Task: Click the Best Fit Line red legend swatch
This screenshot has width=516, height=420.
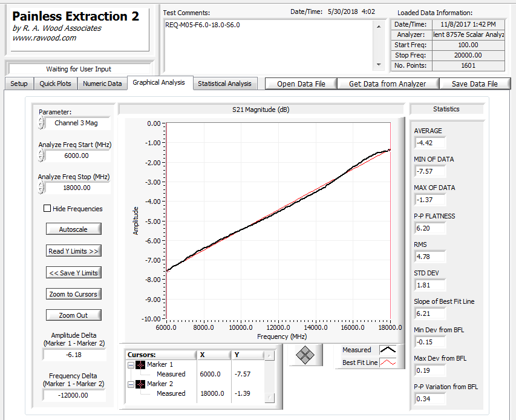Action: pyautogui.click(x=388, y=363)
